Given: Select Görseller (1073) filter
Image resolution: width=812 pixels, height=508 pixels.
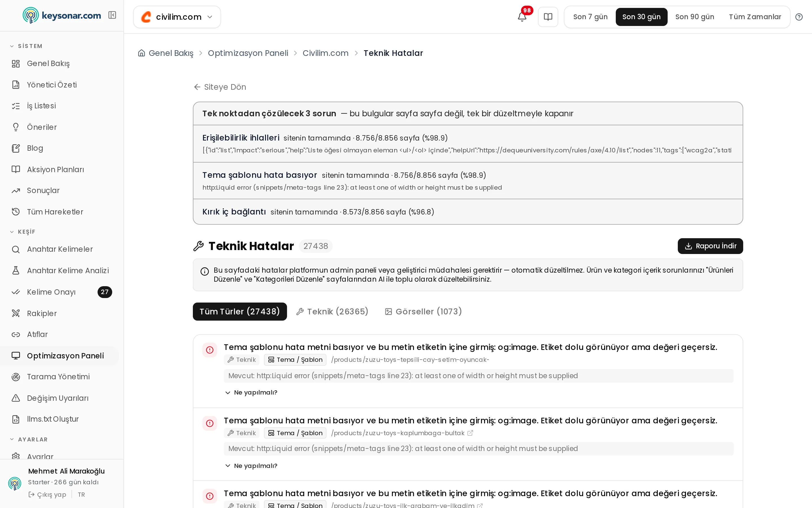Looking at the screenshot, I should [423, 312].
